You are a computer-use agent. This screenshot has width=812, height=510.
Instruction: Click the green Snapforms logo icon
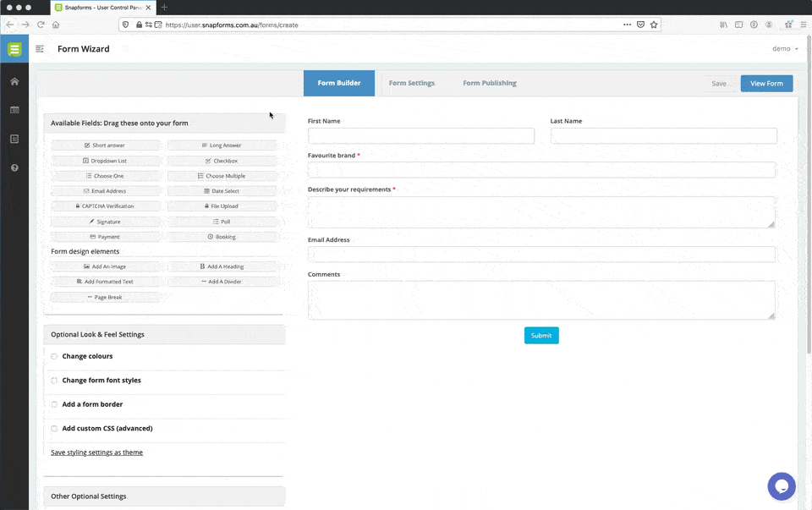[x=14, y=49]
